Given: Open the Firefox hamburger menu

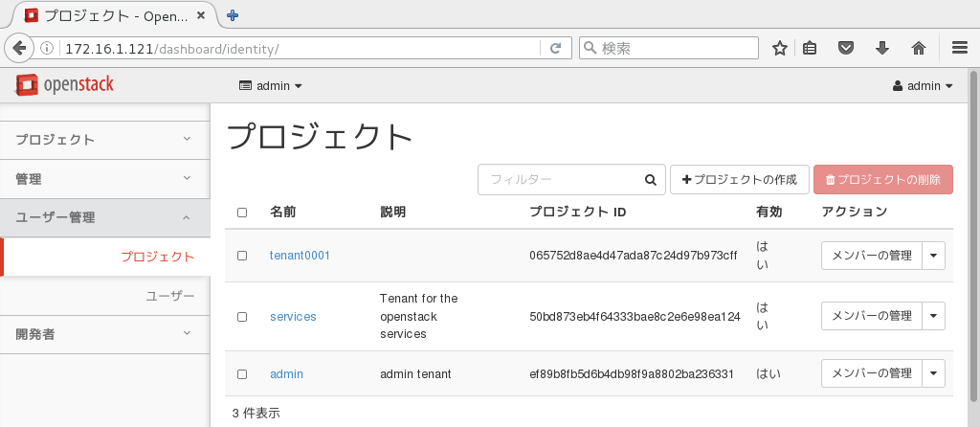Looking at the screenshot, I should coord(959,48).
